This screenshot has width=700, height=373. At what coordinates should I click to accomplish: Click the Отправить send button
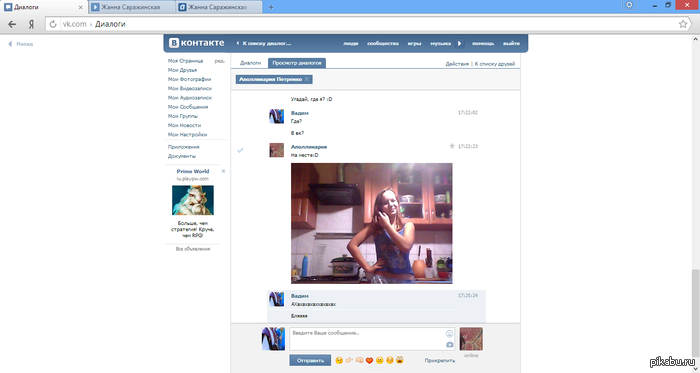(310, 360)
